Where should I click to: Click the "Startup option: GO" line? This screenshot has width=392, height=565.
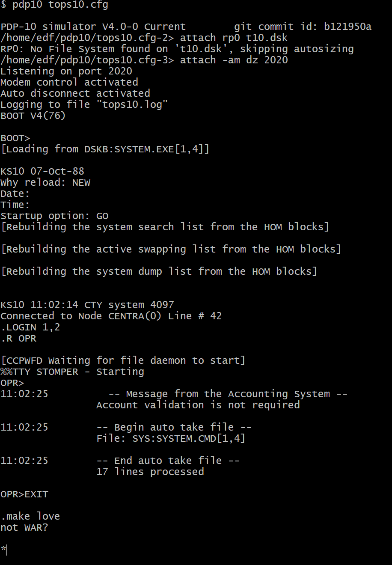(x=54, y=216)
